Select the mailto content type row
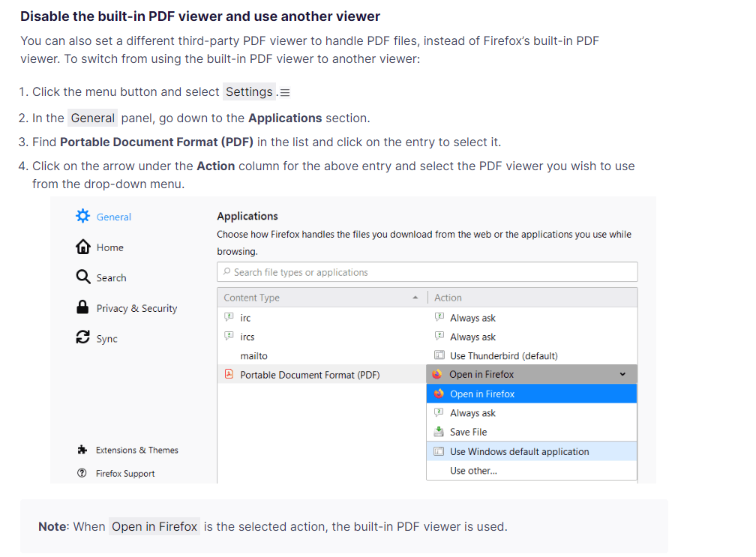Screen dimensions: 756x557 (322, 355)
